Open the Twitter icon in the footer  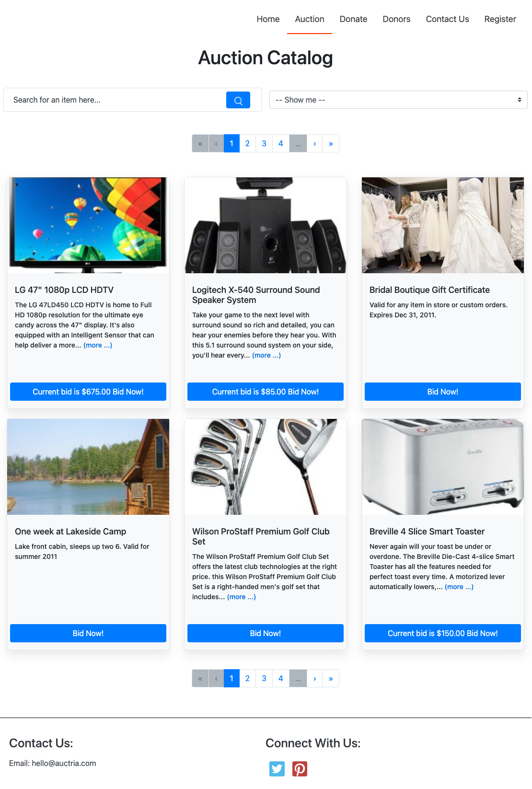click(277, 768)
